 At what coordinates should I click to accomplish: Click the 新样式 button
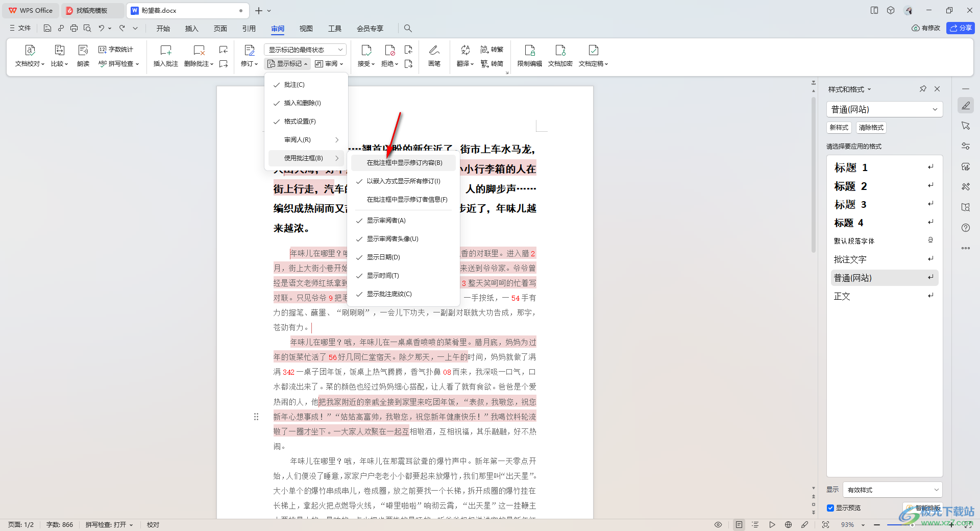pos(839,128)
